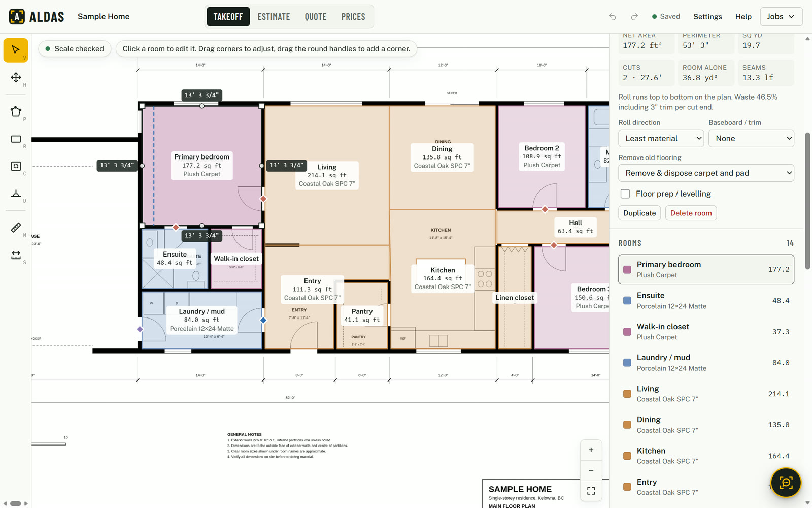Select the Dining row in rooms list
The height and width of the screenshot is (508, 812).
point(706,425)
